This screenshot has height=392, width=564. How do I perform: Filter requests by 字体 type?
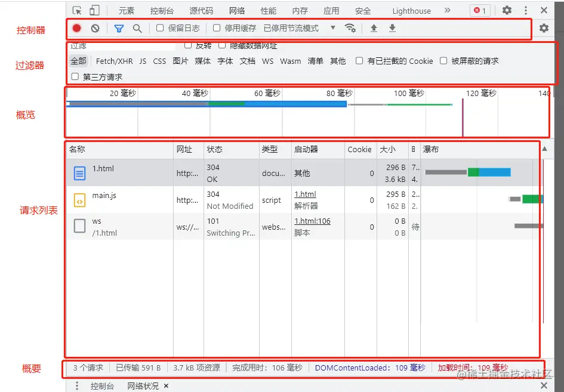click(x=225, y=61)
